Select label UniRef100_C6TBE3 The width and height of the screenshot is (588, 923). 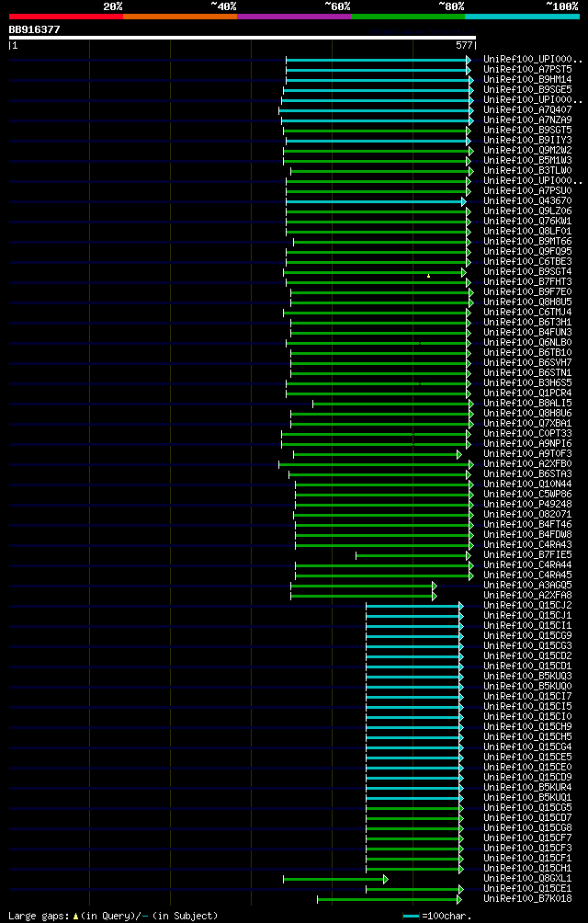pyautogui.click(x=527, y=261)
